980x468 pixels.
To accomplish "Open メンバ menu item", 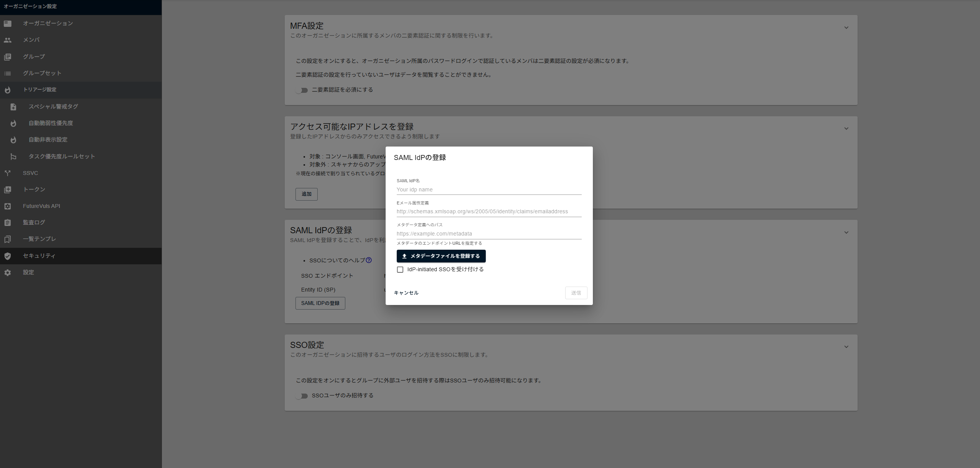I will (81, 40).
